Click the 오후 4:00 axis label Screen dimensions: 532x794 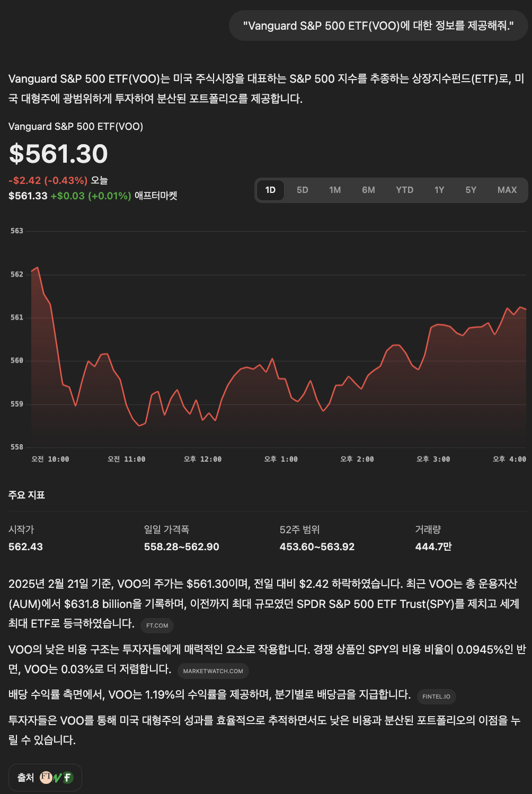click(x=509, y=459)
